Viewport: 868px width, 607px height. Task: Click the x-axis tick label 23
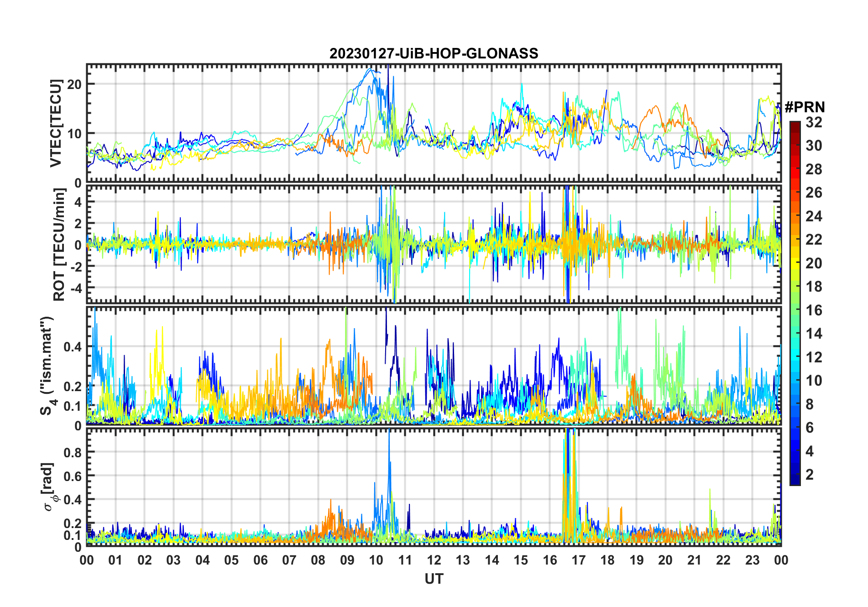(x=752, y=560)
